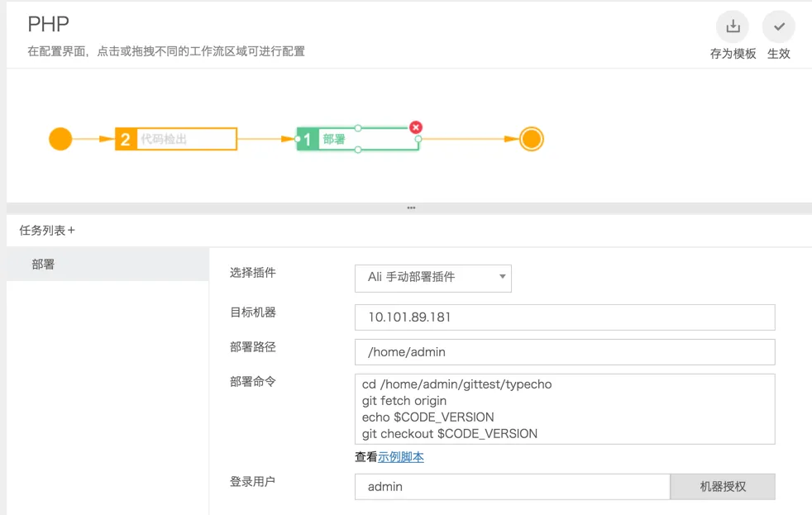Click inside the 目标机器 IP field
This screenshot has width=812, height=515.
[565, 317]
